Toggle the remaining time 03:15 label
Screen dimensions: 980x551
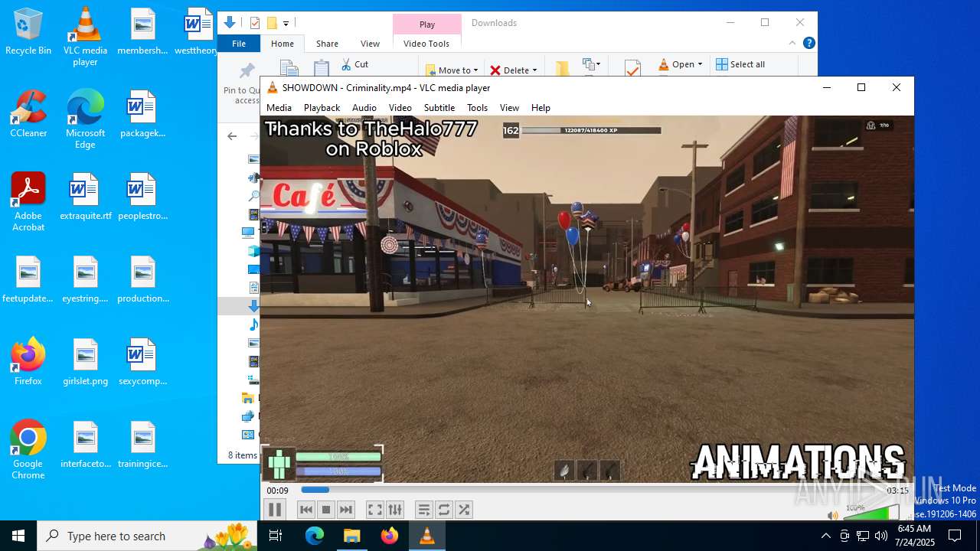(897, 491)
